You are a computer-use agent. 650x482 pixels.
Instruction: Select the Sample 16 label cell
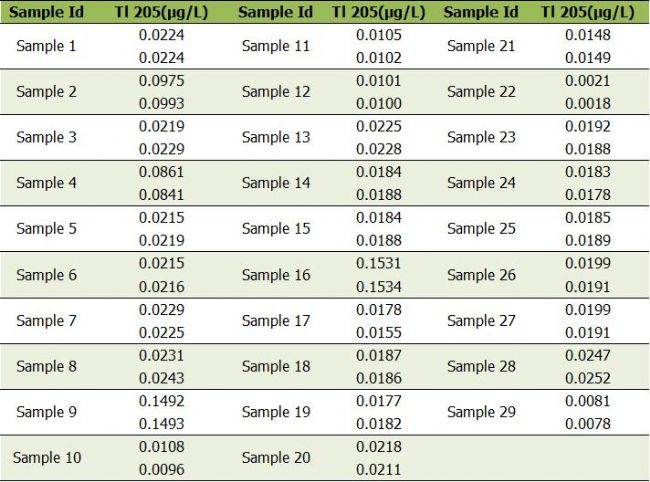[x=276, y=275]
